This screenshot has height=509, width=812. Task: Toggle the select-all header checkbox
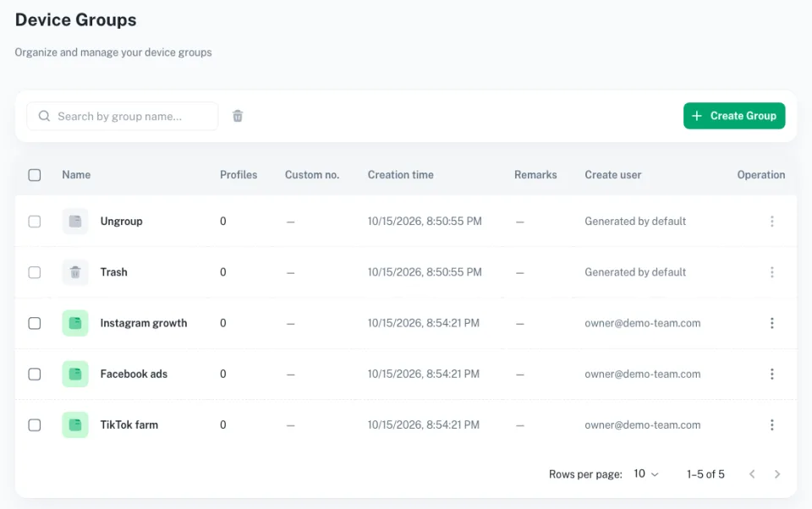pyautogui.click(x=34, y=175)
